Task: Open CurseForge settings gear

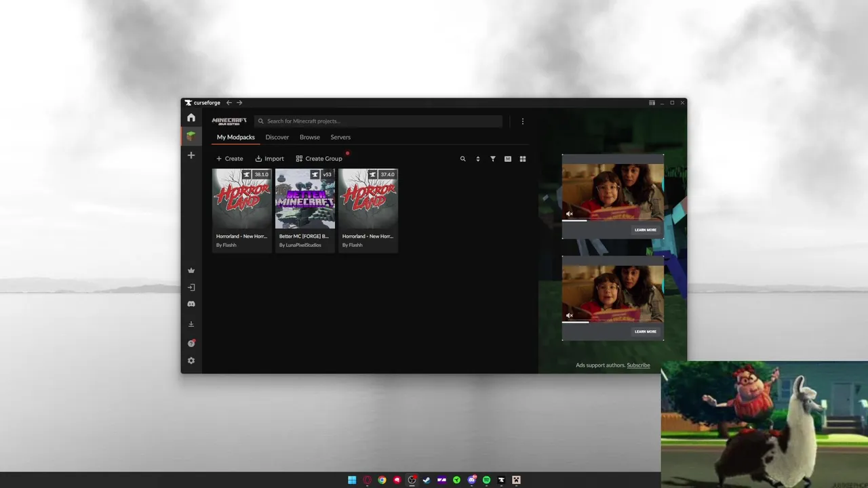Action: pyautogui.click(x=191, y=361)
